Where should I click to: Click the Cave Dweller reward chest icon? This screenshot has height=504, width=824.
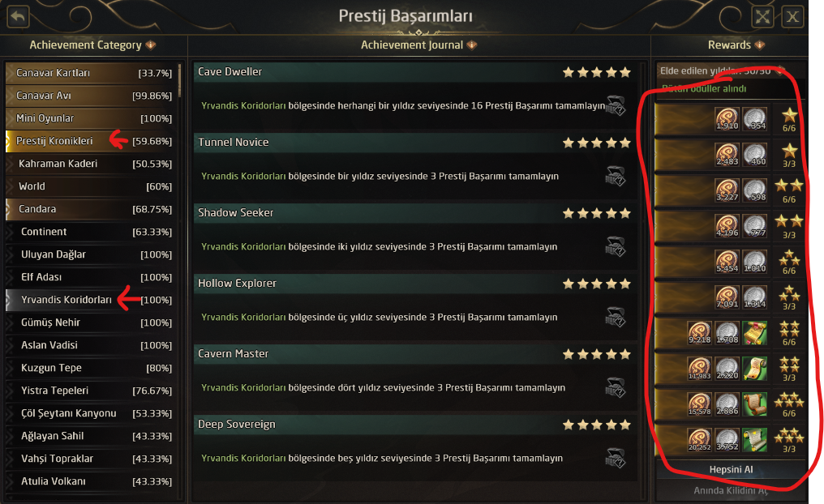coord(616,105)
